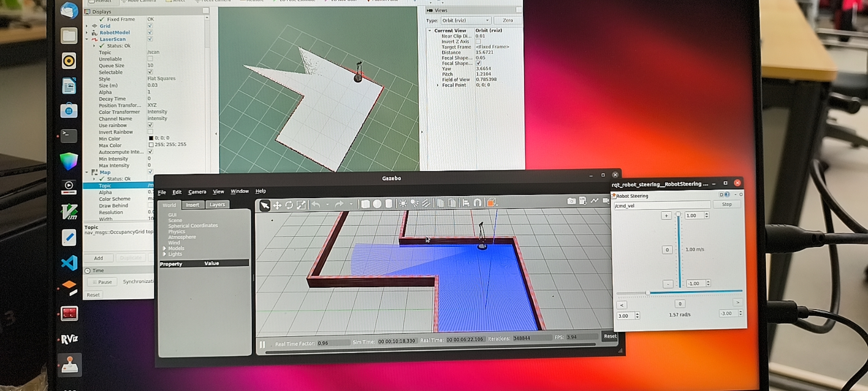Click the Pause button in RViz Time panel
The width and height of the screenshot is (868, 391).
click(102, 282)
